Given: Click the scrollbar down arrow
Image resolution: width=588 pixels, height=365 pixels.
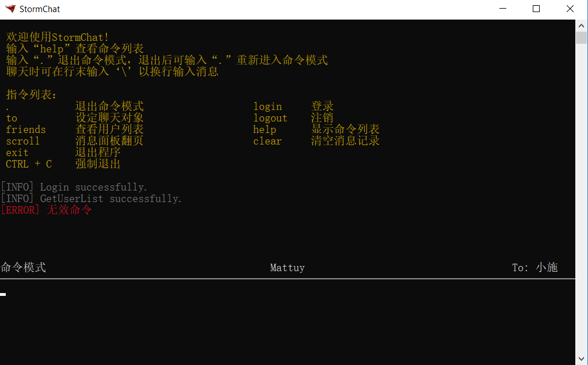Looking at the screenshot, I should click(x=581, y=359).
